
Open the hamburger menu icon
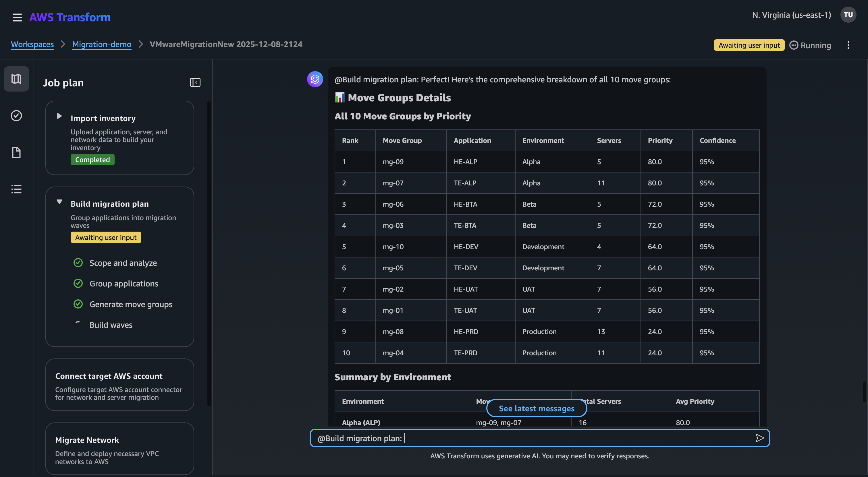click(17, 17)
